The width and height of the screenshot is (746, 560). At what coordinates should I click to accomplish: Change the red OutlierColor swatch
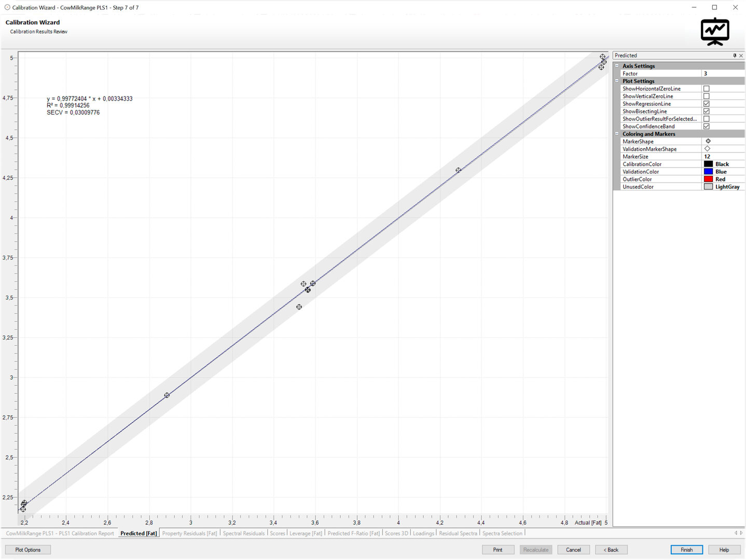709,179
